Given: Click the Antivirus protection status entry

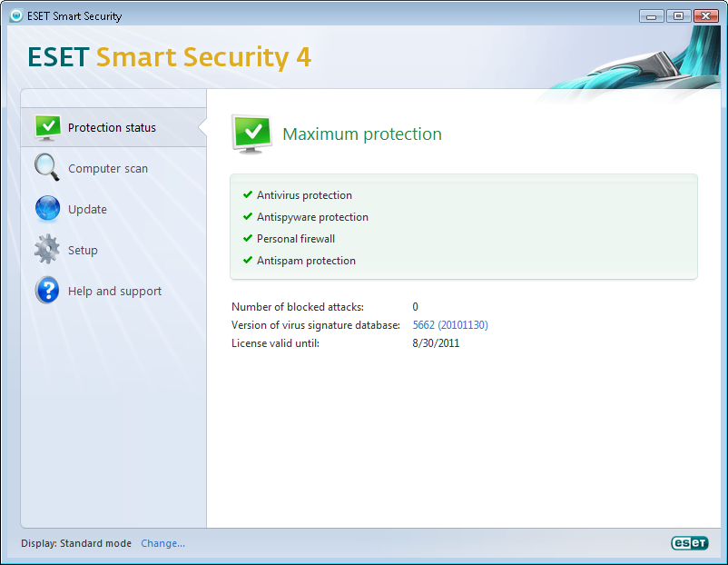Looking at the screenshot, I should coord(304,195).
